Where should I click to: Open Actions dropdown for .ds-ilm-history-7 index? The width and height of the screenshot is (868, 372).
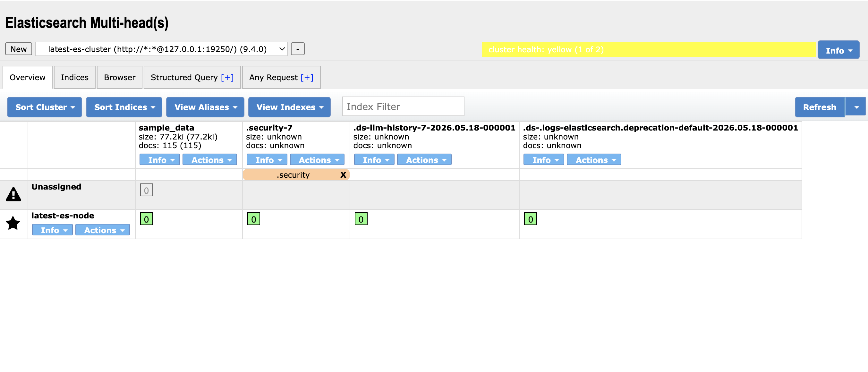[x=424, y=160]
